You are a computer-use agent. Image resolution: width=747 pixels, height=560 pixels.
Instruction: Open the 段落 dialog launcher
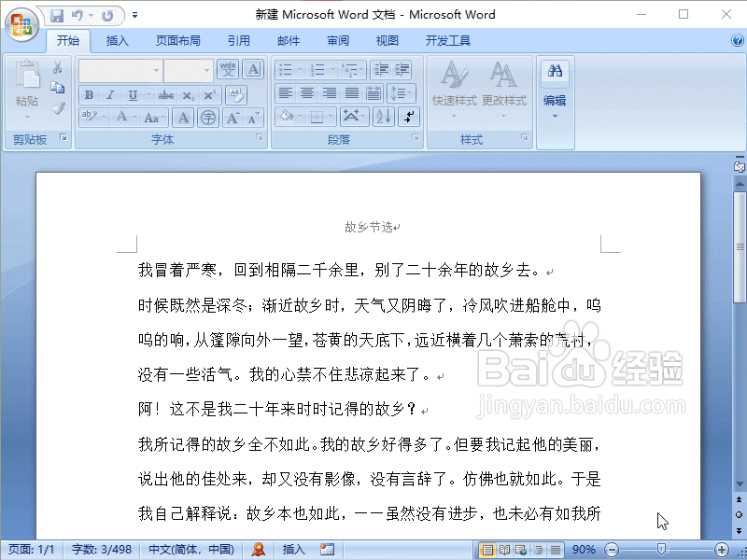point(416,137)
